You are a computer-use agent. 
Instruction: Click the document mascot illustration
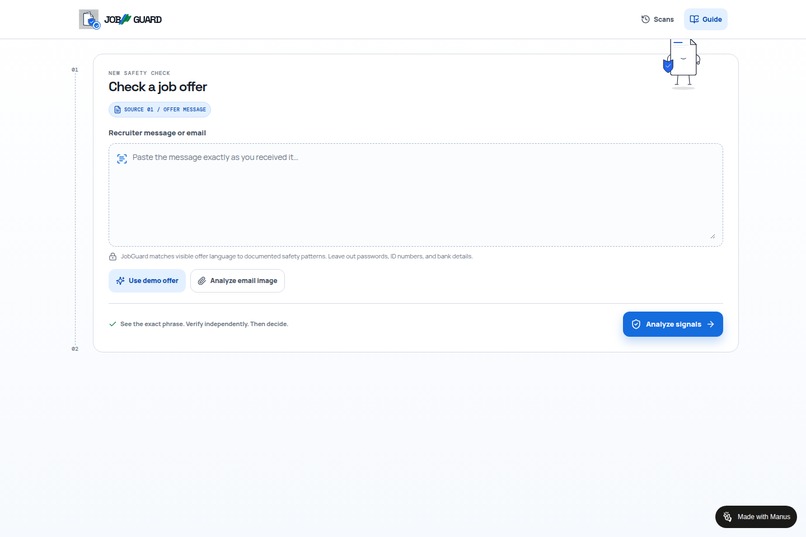[682, 64]
